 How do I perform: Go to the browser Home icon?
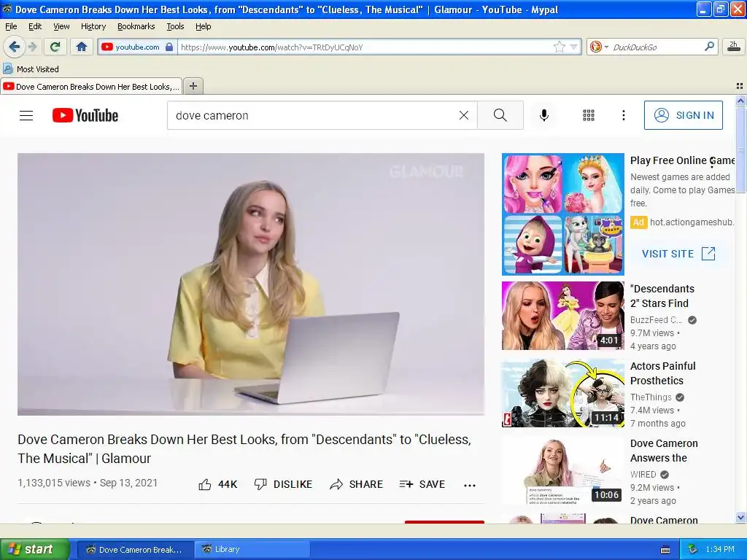[82, 47]
